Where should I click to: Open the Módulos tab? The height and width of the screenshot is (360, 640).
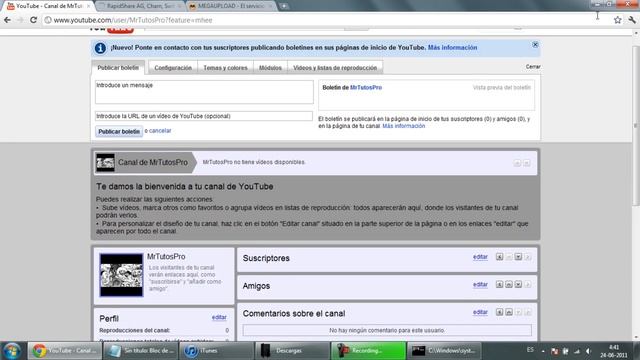(x=270, y=68)
